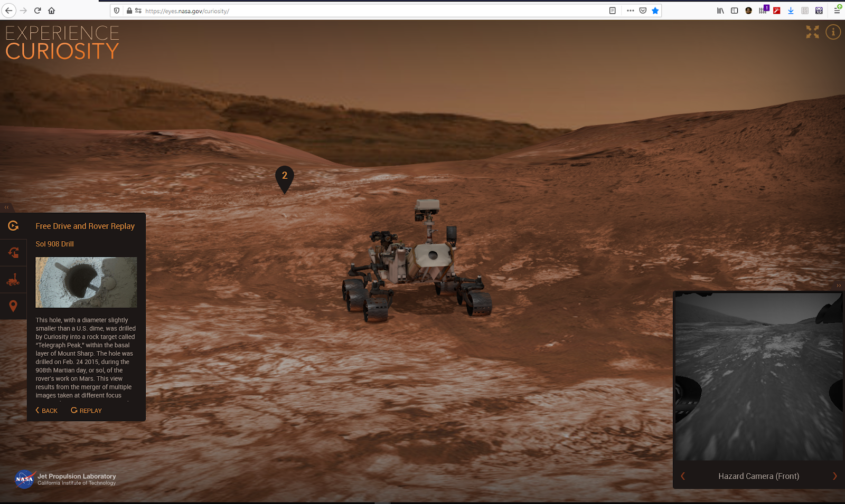
Task: Toggle reader view in the address bar
Action: click(612, 10)
